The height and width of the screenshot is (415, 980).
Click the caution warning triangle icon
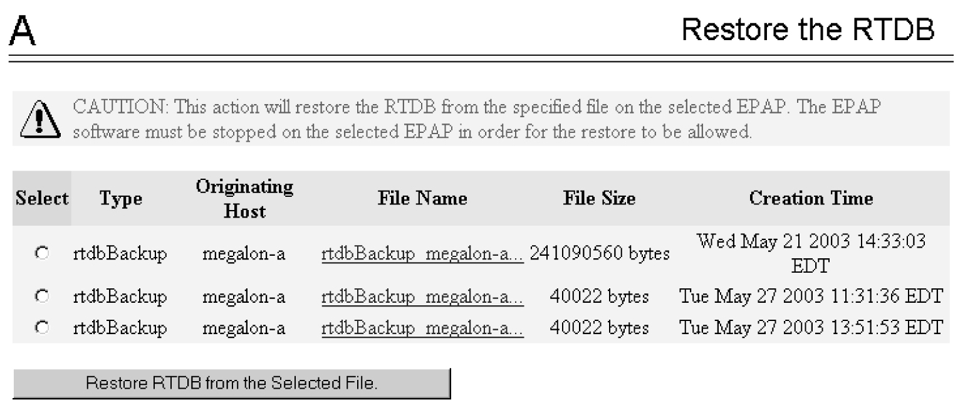pyautogui.click(x=38, y=117)
